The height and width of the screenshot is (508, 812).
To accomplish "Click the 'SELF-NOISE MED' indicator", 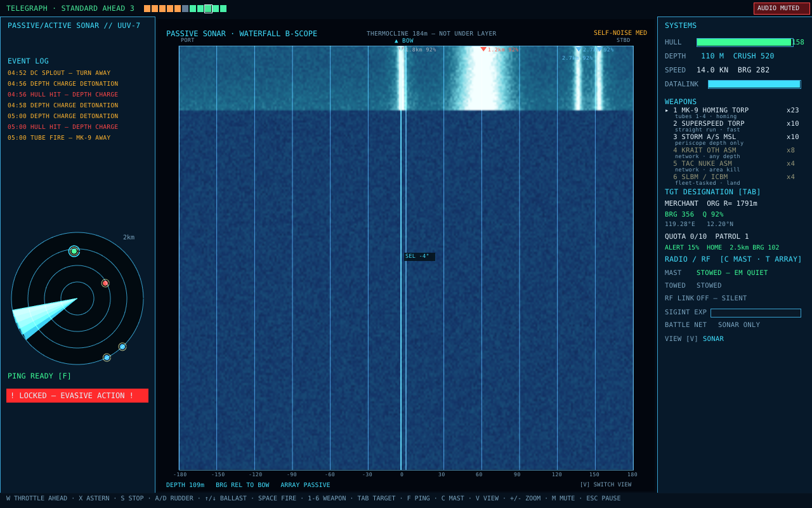I will tap(620, 33).
